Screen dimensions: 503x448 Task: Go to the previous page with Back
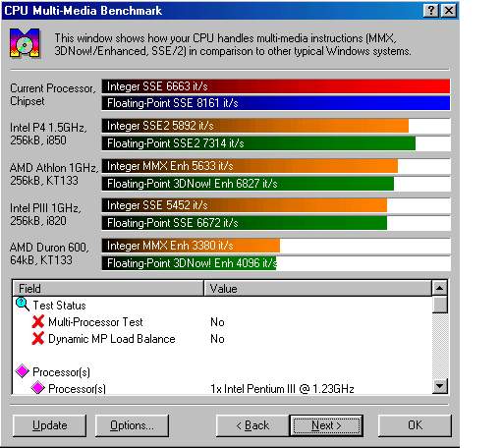[252, 425]
